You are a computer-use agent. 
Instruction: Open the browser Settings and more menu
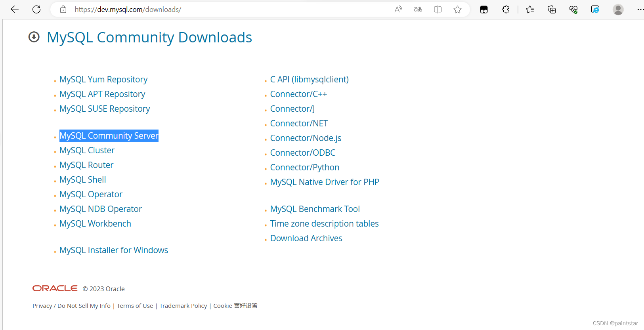pyautogui.click(x=640, y=9)
